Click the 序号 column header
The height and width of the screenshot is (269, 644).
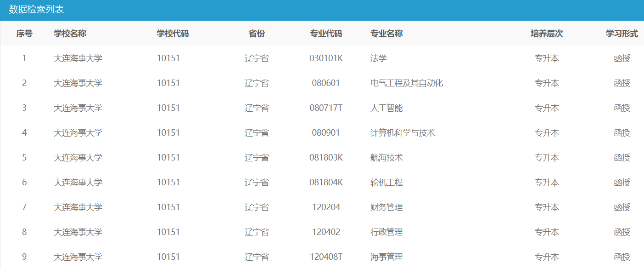[24, 34]
